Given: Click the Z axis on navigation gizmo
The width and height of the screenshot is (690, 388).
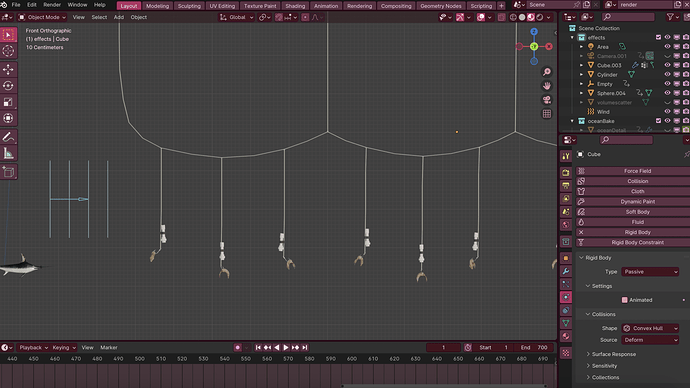Looking at the screenshot, I should point(534,32).
